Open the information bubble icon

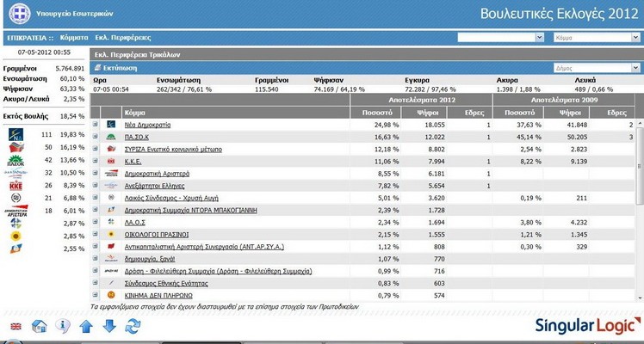[63, 326]
